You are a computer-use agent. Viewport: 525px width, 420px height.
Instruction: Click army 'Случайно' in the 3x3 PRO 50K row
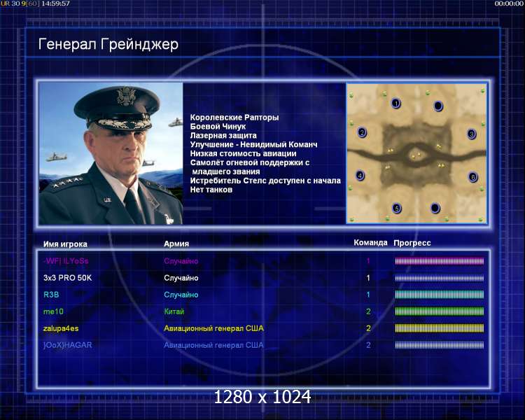click(x=181, y=278)
